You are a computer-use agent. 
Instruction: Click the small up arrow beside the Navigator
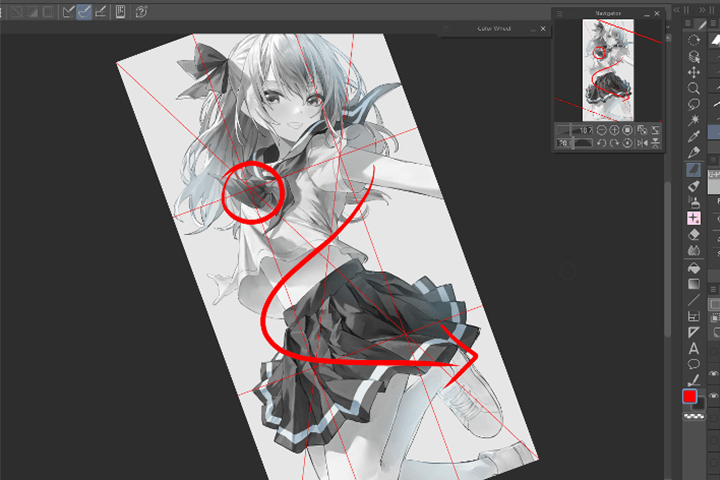pos(669,38)
